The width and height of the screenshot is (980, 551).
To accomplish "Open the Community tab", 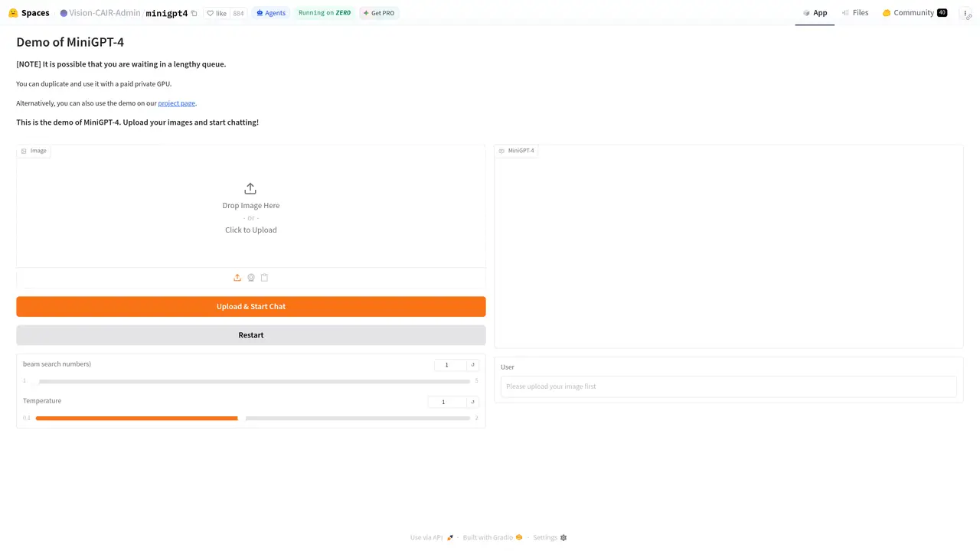I will (x=914, y=13).
